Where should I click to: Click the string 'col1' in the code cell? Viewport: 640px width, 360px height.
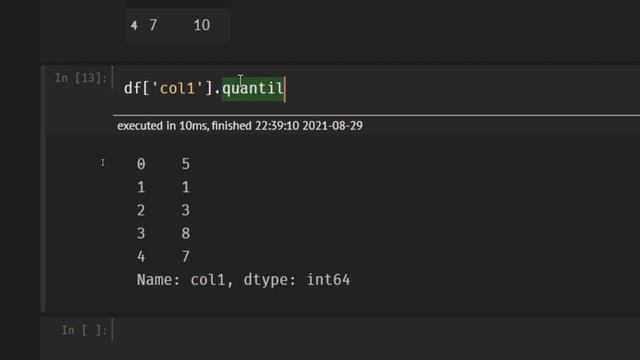click(177, 89)
